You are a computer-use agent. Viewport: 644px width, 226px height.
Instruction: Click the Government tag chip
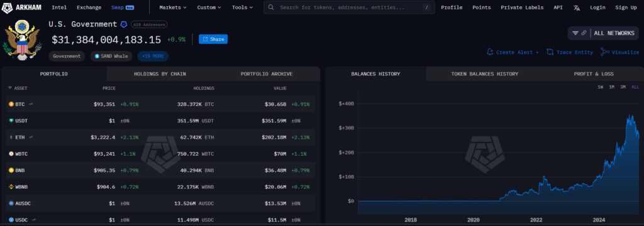click(67, 56)
